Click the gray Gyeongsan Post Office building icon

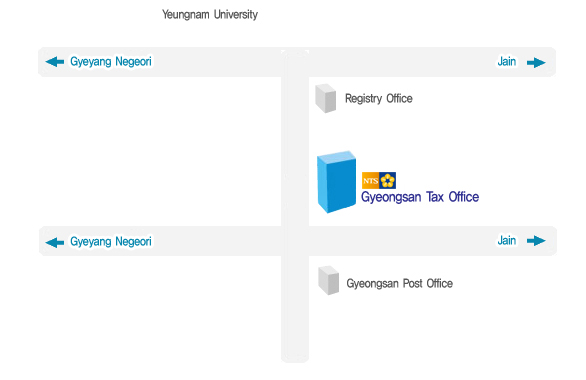point(329,281)
